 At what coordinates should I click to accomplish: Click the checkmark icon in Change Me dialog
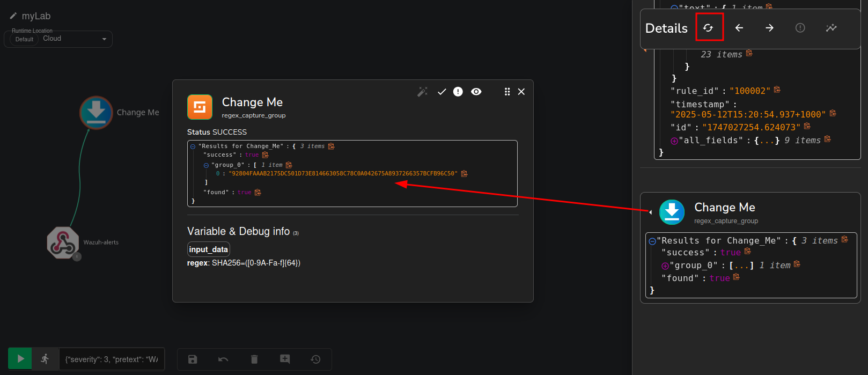click(x=442, y=92)
